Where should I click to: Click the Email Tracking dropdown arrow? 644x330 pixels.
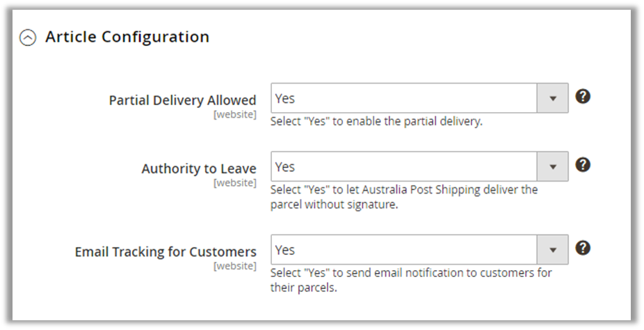click(x=553, y=249)
